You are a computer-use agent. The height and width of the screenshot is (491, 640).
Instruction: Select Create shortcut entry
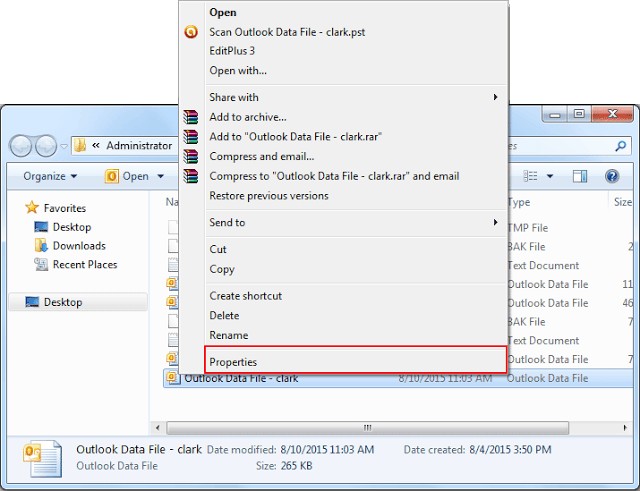coord(245,296)
